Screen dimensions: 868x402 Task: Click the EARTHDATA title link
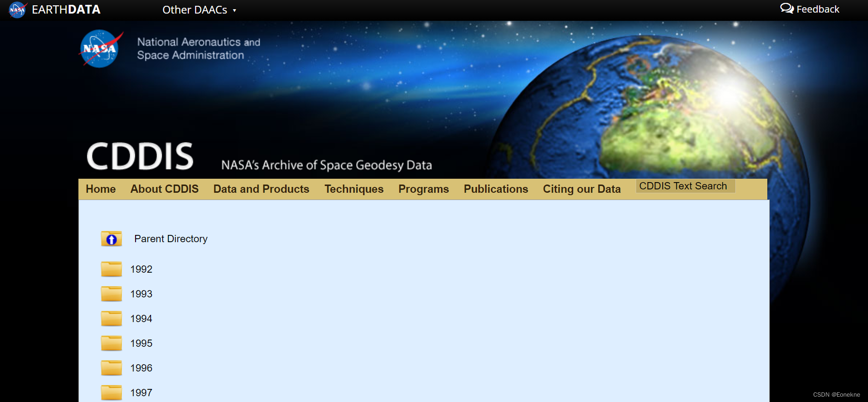pos(66,10)
